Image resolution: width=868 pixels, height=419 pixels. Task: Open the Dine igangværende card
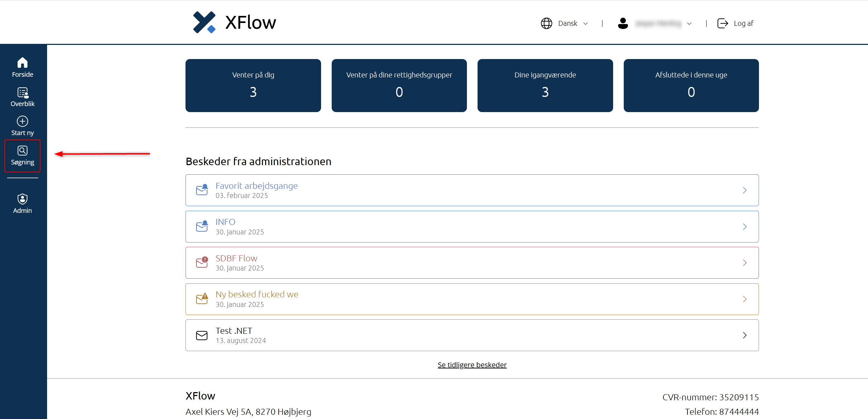[545, 86]
